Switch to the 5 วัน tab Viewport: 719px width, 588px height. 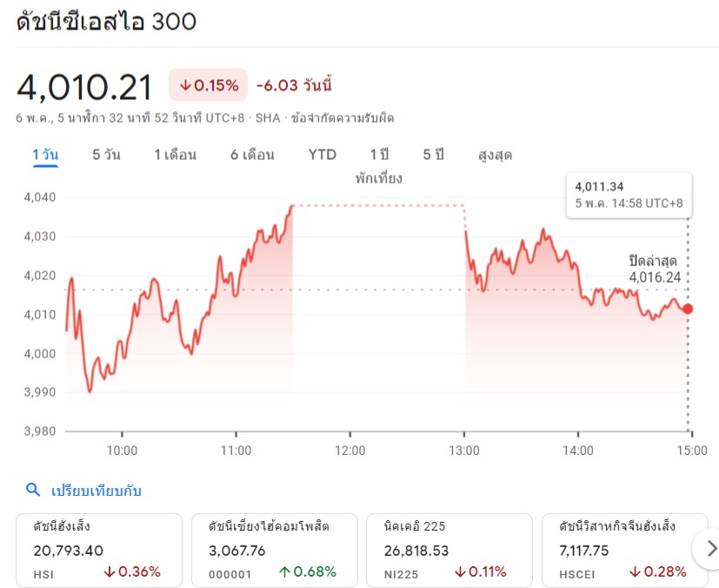coord(106,155)
